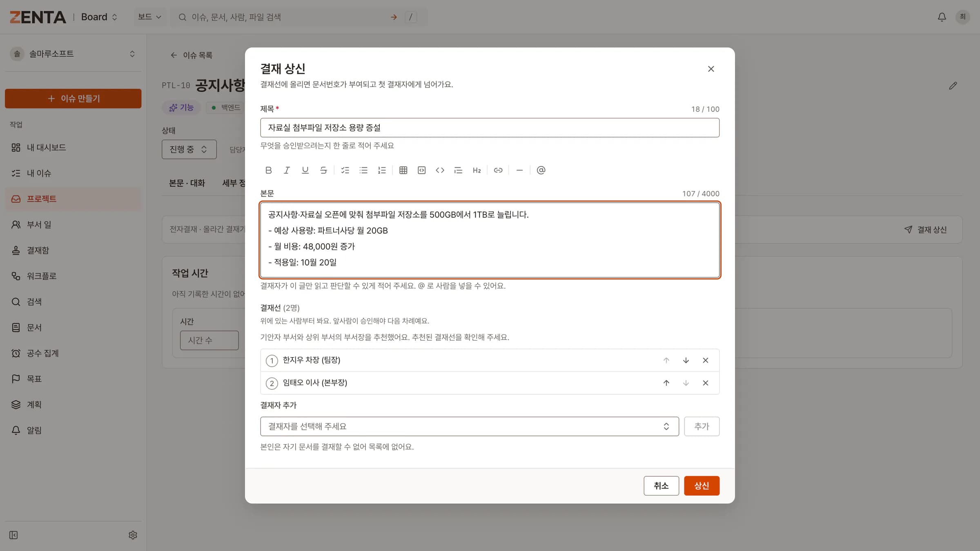Toggle bold formatting in editor toolbar
Image resolution: width=980 pixels, height=551 pixels.
click(x=268, y=170)
